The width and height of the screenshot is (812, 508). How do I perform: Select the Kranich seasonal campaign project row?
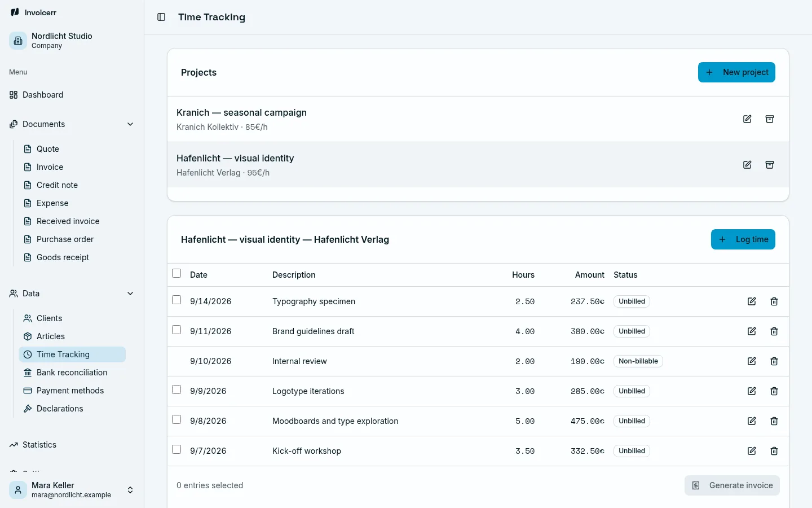(x=478, y=119)
